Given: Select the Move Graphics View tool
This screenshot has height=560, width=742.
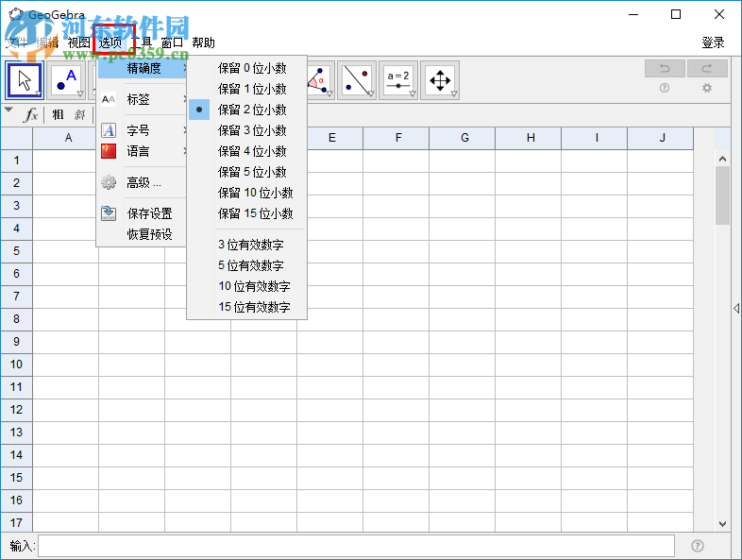Looking at the screenshot, I should coord(440,80).
